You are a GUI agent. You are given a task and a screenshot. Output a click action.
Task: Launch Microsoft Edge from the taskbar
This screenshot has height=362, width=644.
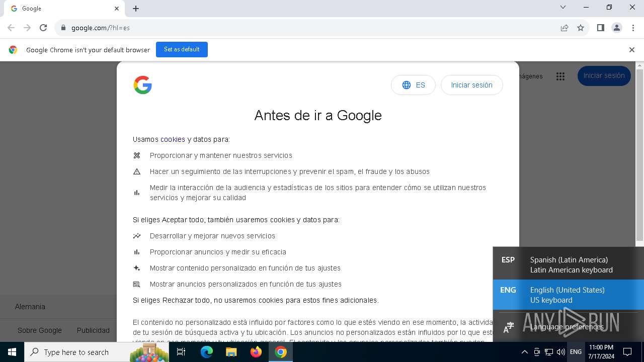coord(207,352)
